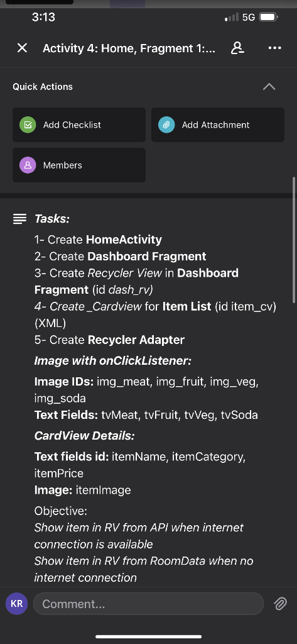This screenshot has width=297, height=644.
Task: Attach file via paperclip near Comment
Action: 280,604
